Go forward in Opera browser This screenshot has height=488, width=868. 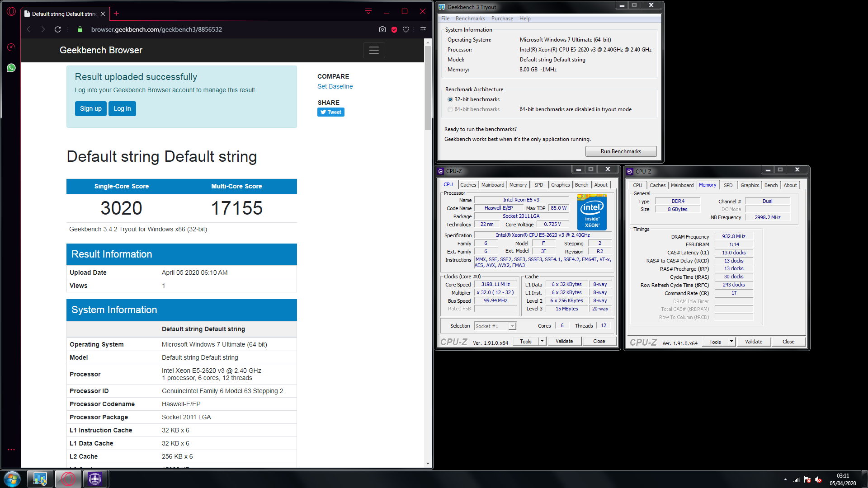pyautogui.click(x=43, y=29)
